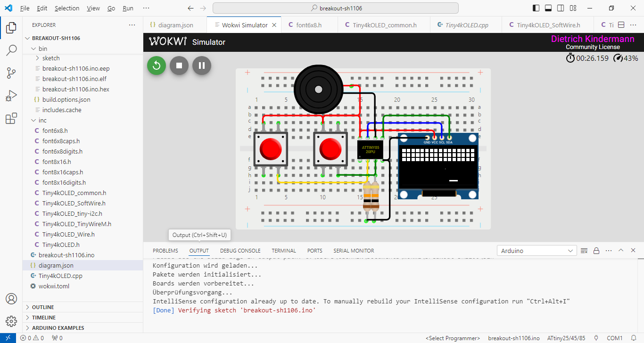Screen dimensions: 644x343
Task: Switch to the Serial Monitor tab
Action: 354,251
